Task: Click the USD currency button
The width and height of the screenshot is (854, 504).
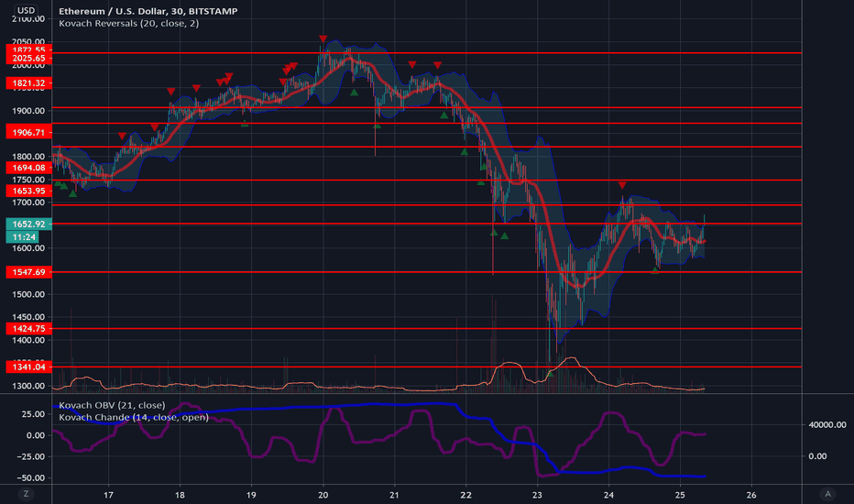Action: coord(26,10)
